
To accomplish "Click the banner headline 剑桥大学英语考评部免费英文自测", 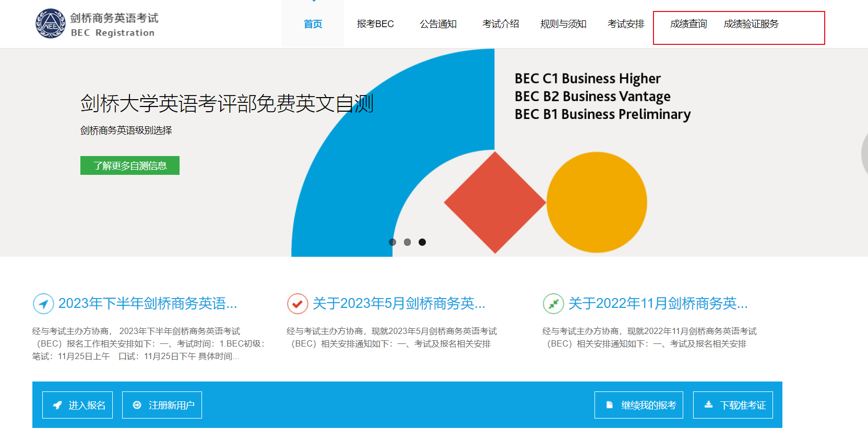I will click(227, 103).
